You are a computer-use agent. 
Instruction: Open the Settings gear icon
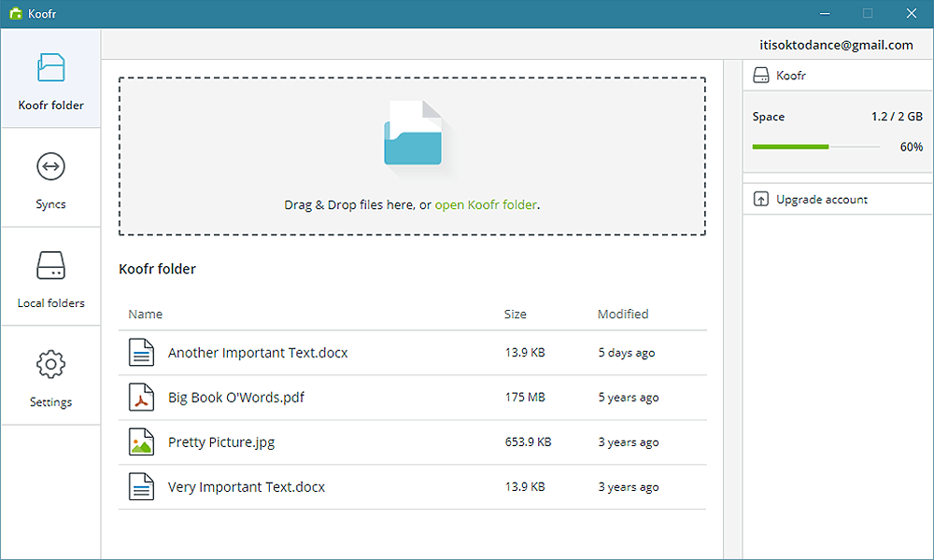(50, 364)
